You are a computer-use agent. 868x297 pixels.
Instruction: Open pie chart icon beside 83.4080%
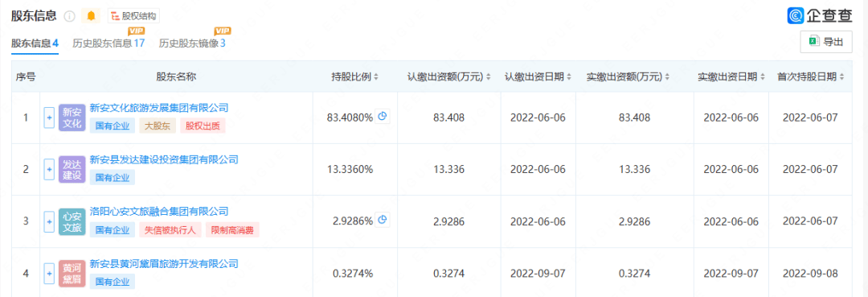(x=383, y=117)
